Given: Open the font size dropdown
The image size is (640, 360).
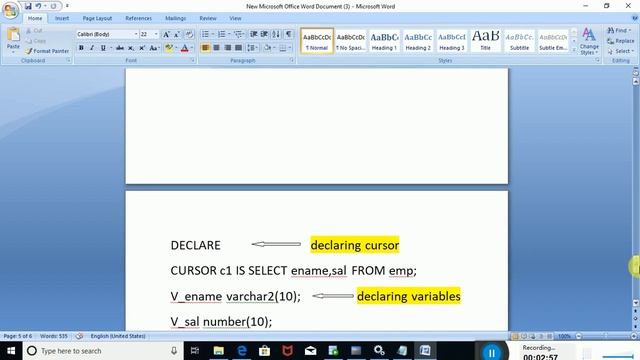Looking at the screenshot, I should [156, 34].
